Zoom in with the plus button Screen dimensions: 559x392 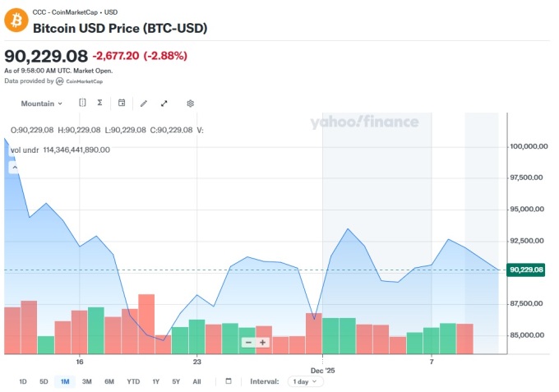pos(263,343)
